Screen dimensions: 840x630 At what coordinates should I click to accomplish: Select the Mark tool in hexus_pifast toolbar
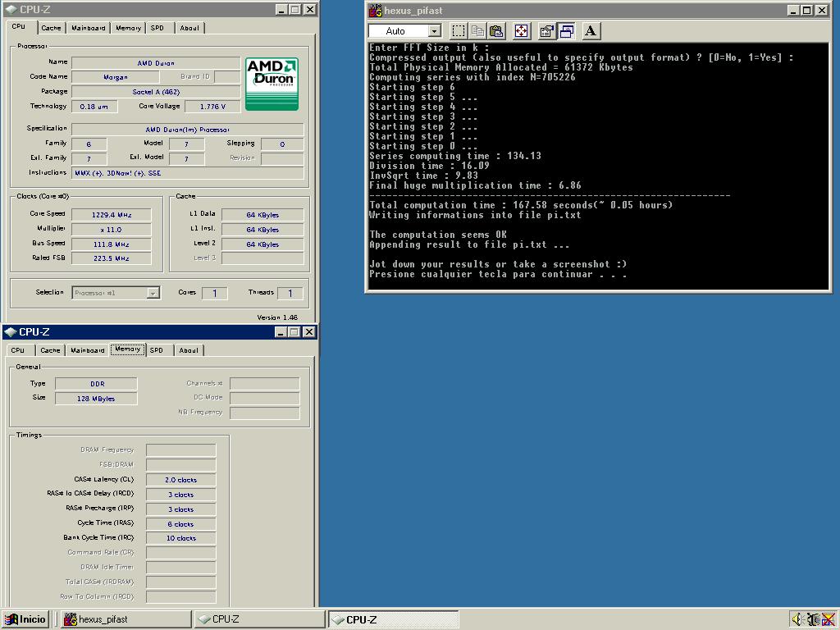click(459, 31)
